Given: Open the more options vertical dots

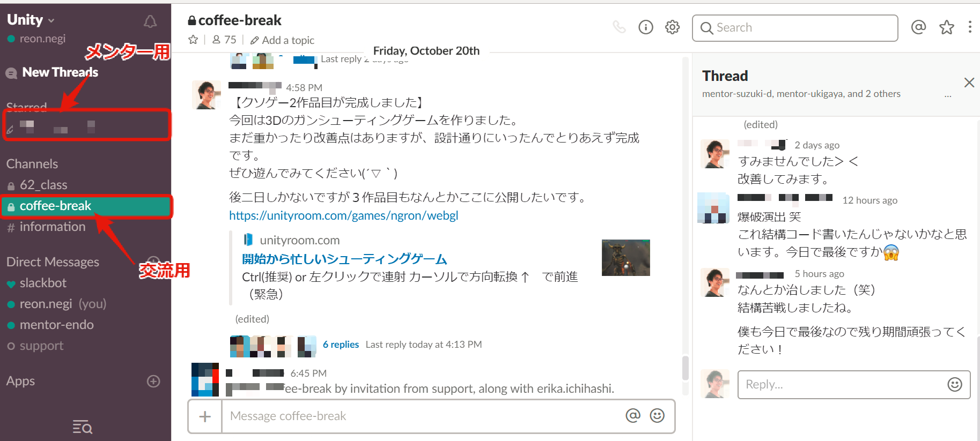Looking at the screenshot, I should [970, 27].
